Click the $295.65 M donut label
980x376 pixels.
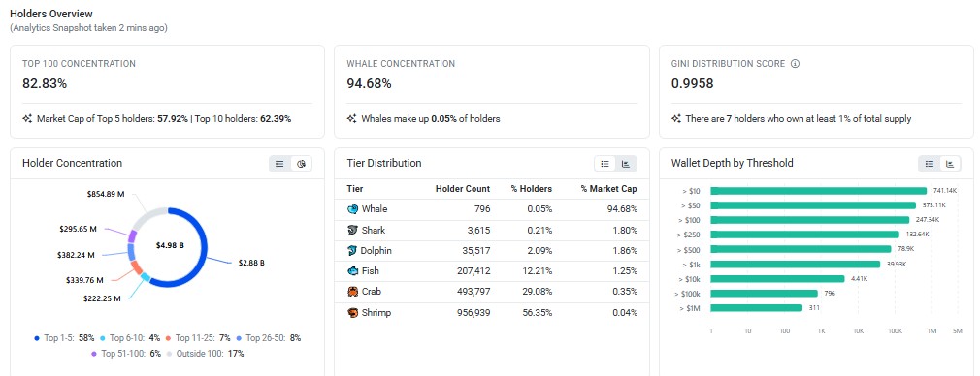point(79,230)
